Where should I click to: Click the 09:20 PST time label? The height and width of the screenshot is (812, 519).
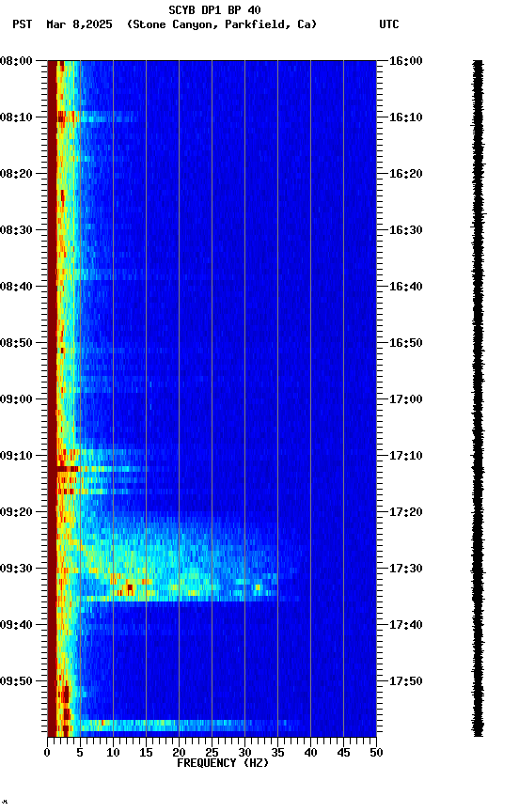(16, 513)
